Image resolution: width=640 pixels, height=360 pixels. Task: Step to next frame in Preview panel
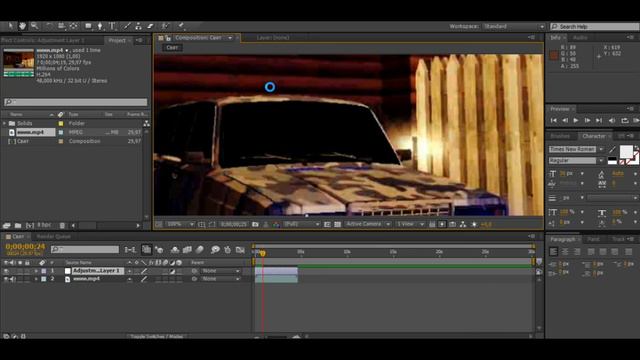[587, 121]
